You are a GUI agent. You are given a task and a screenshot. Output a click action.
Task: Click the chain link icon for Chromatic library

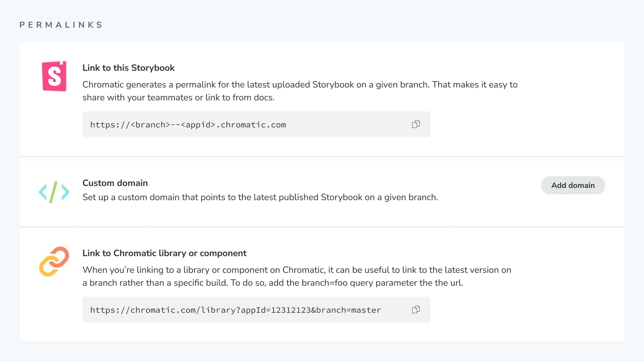click(x=55, y=261)
